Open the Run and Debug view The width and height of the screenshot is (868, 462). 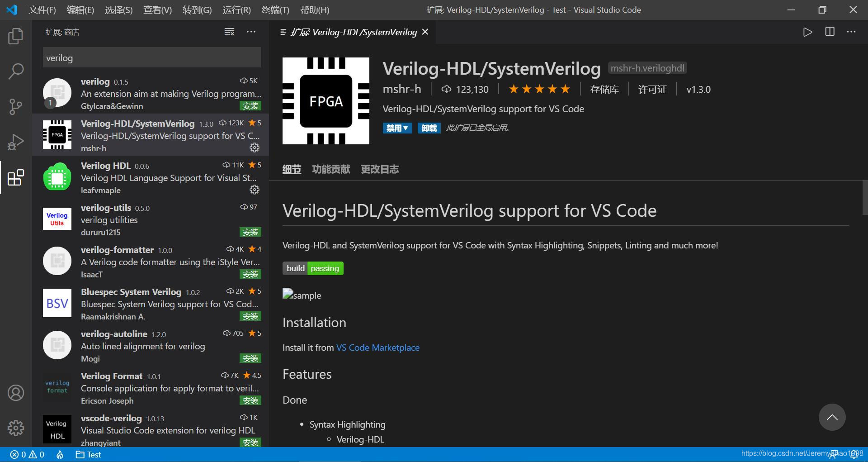(16, 142)
